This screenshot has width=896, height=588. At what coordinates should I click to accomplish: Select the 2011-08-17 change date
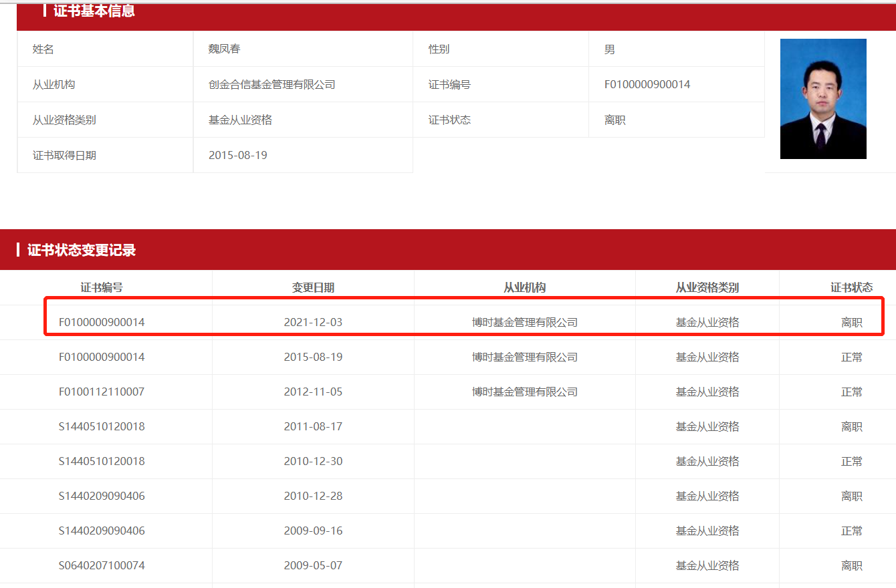[x=313, y=427]
